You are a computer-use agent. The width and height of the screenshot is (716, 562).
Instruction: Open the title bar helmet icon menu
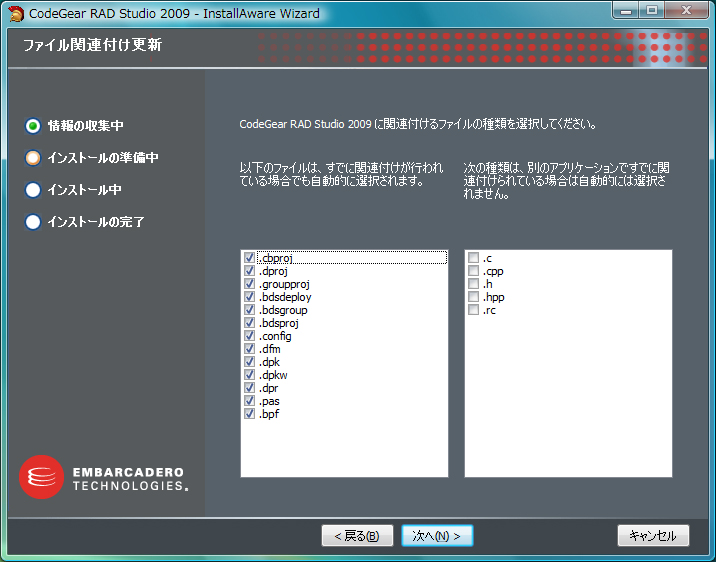pyautogui.click(x=16, y=14)
